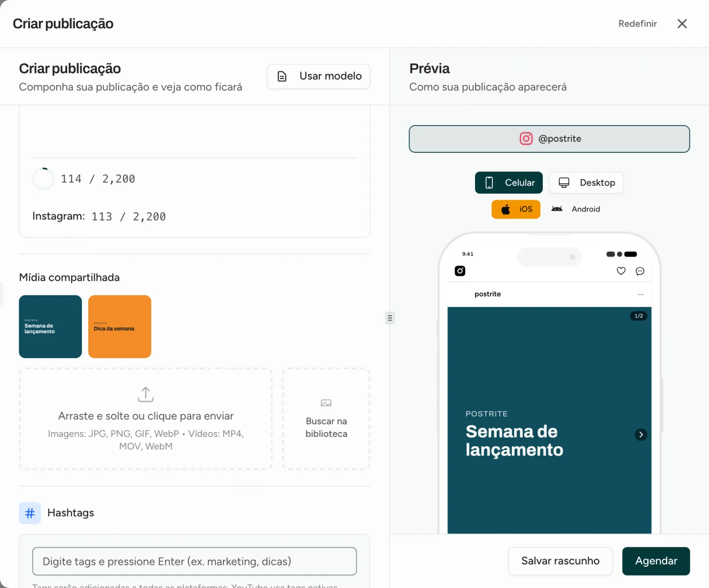Click the heart icon in phone preview
709x588 pixels.
coord(621,271)
